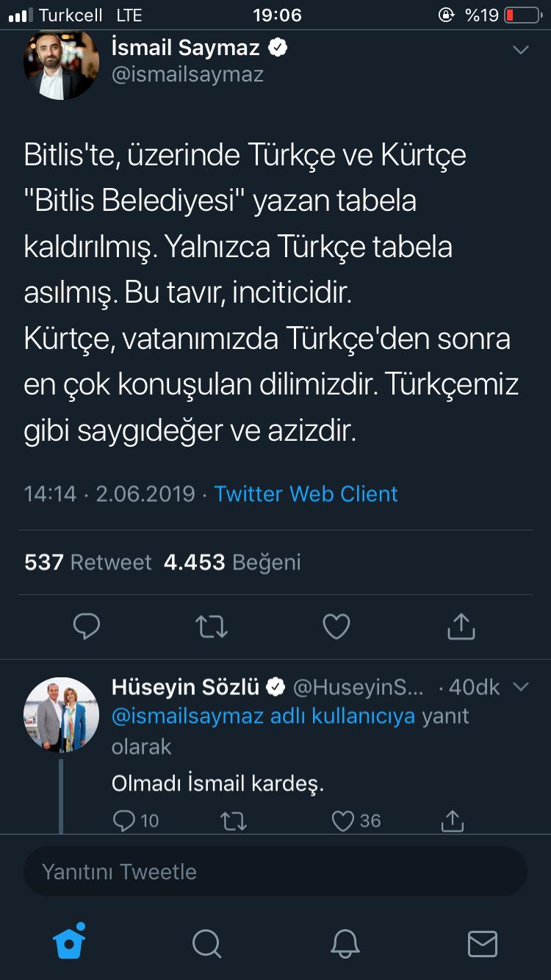
Task: Like Hüseyin Sözlü's reply tweet
Action: (344, 820)
